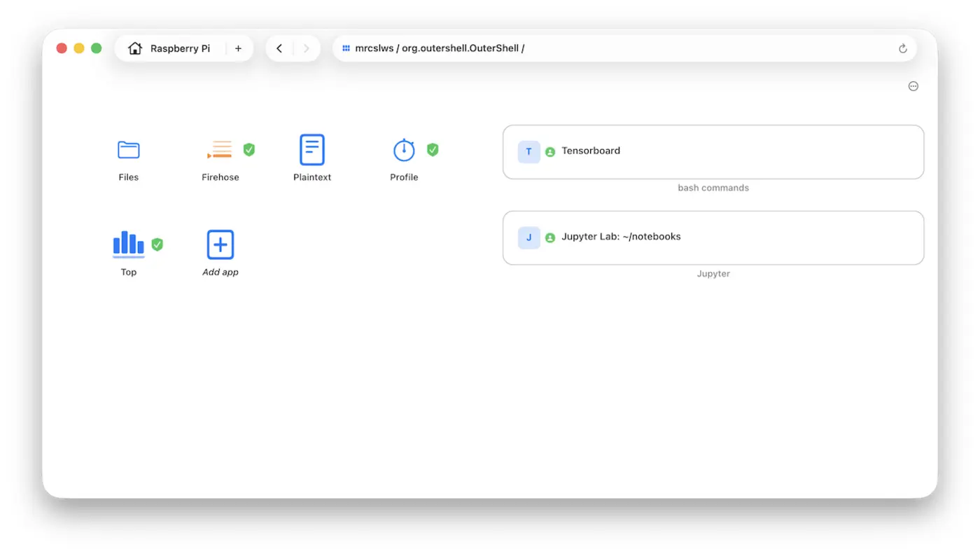
Task: Click the address bar path field
Action: [x=624, y=48]
